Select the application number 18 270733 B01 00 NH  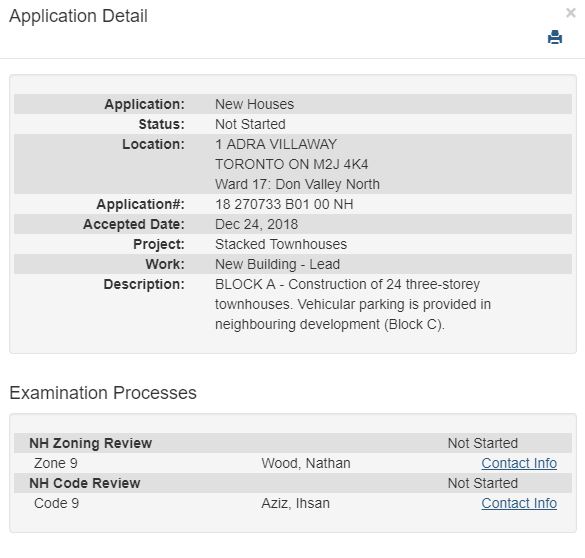tap(284, 204)
